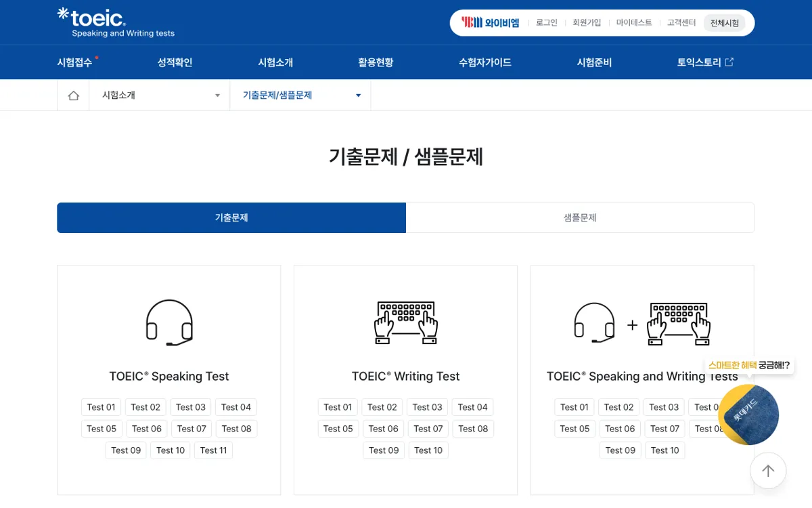Click the keyboard icon for Writing Test
The width and height of the screenshot is (812, 508).
point(406,322)
